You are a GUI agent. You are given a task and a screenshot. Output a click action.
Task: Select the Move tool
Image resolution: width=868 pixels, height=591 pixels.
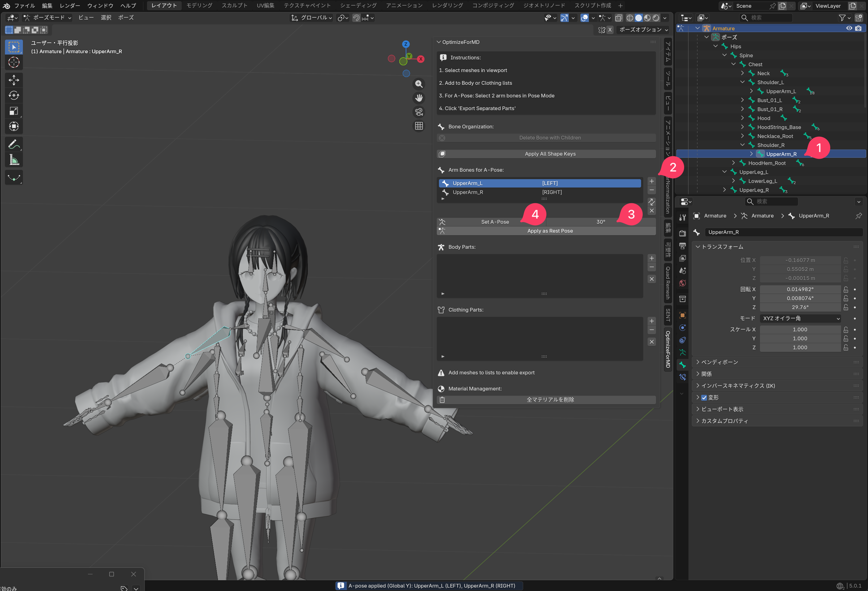[14, 80]
